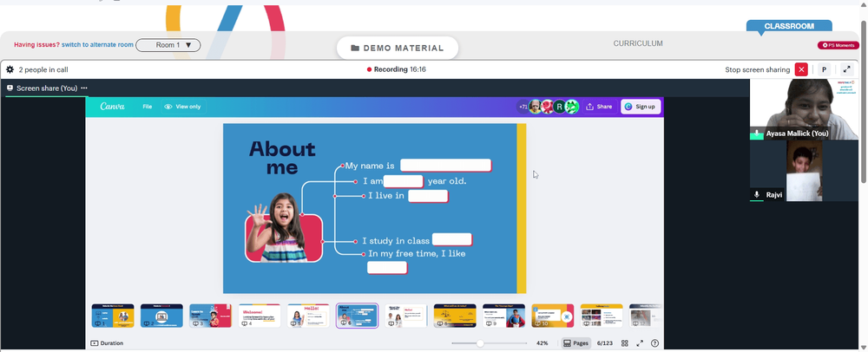Viewport: 868px width, 352px height.
Task: Select page 9 thumbnail
Action: [503, 316]
